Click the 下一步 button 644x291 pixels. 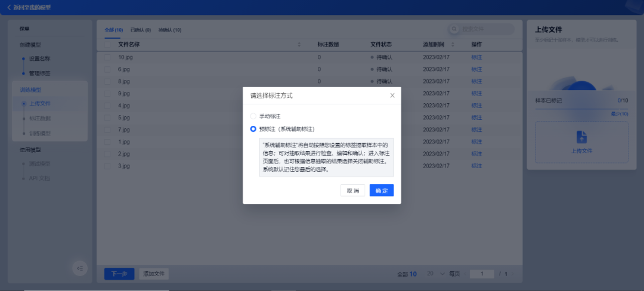(119, 274)
